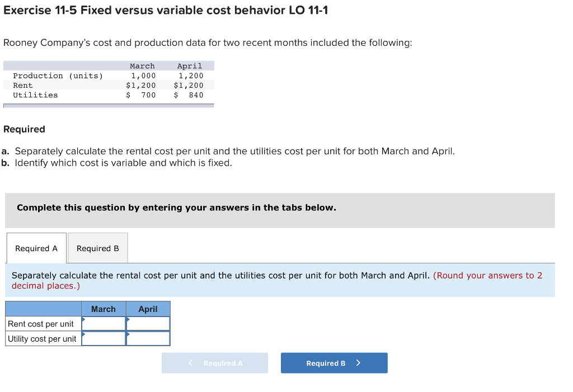Click the disabled Required A back button
The image size is (573, 392).
[x=215, y=363]
